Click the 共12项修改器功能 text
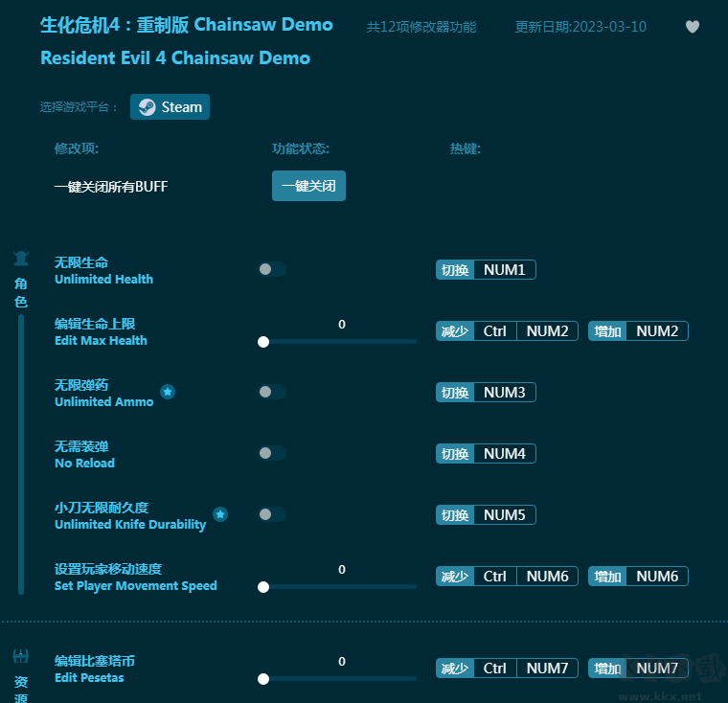 pos(421,27)
